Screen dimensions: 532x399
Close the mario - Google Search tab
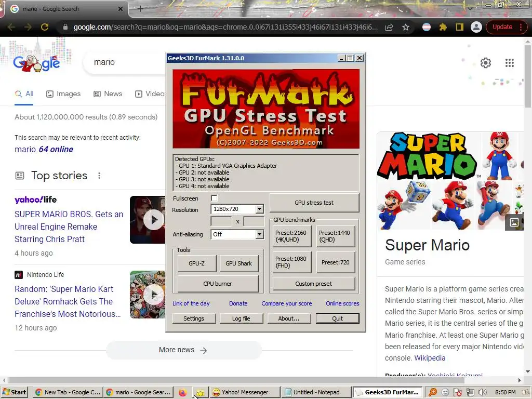[x=120, y=9]
